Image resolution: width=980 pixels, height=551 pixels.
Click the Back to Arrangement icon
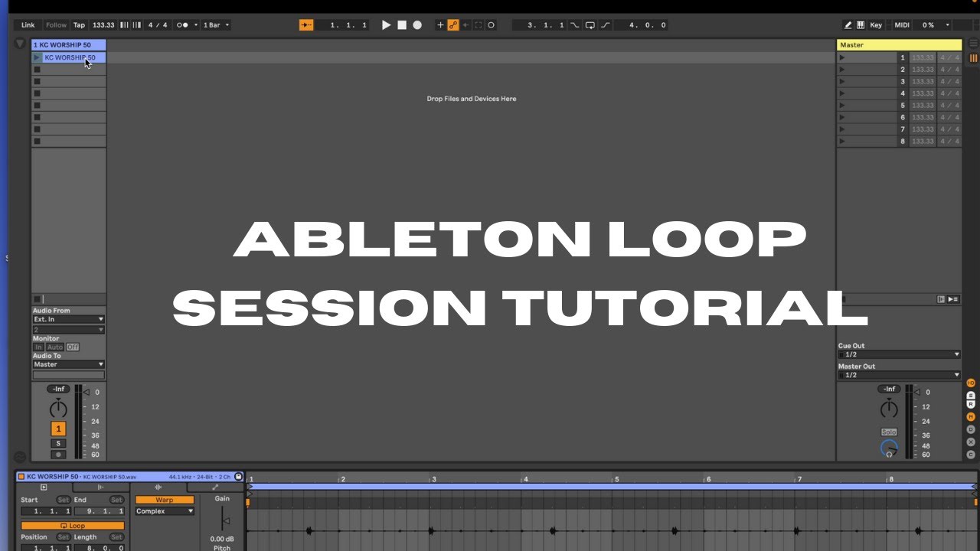tap(954, 299)
